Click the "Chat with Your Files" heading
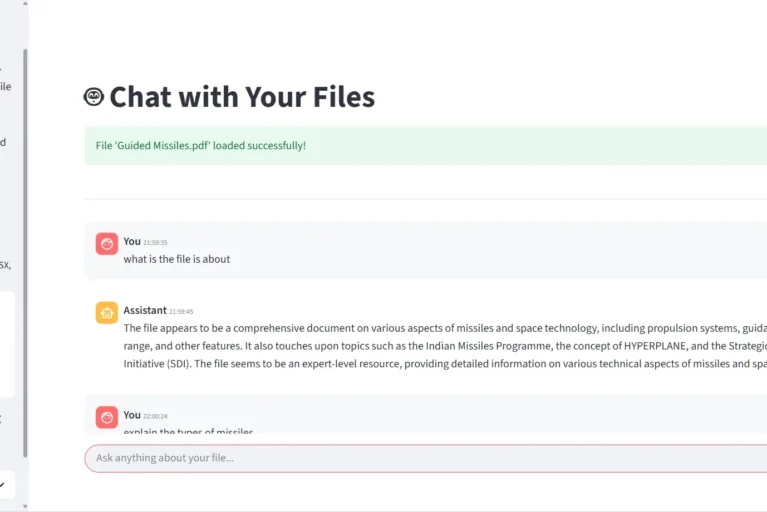 241,97
